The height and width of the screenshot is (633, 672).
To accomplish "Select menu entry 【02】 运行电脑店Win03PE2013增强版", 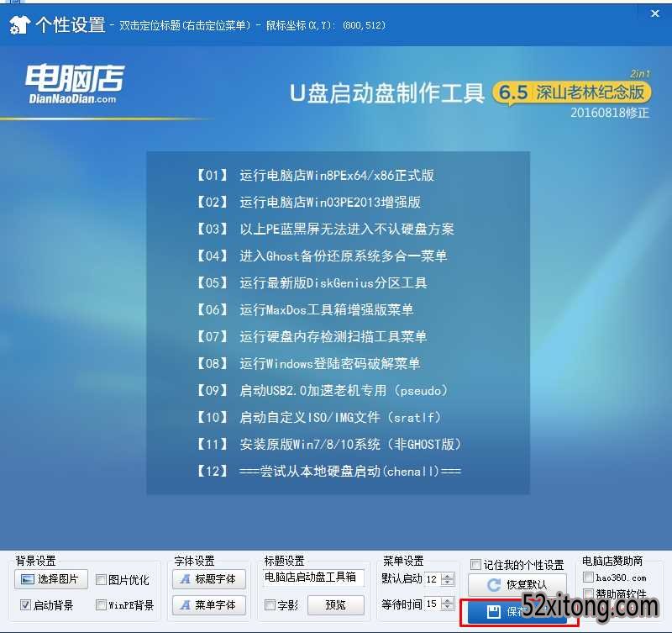I will tap(308, 202).
